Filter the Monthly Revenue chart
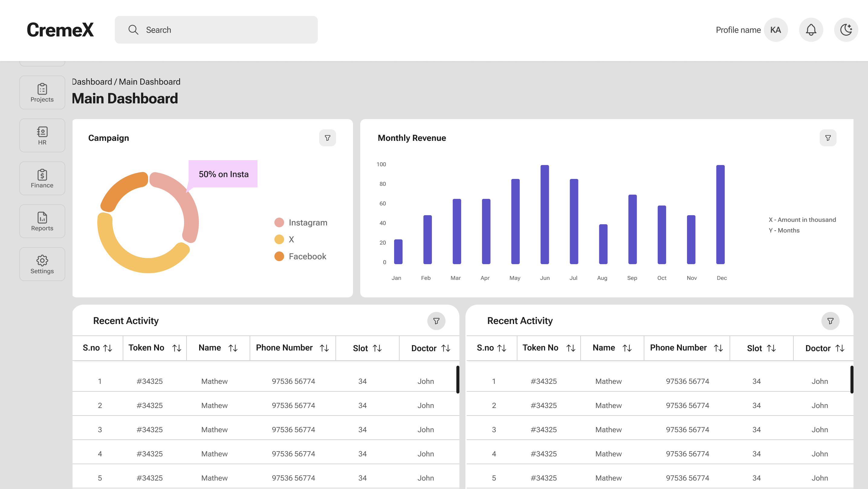The image size is (868, 489). pos(828,138)
